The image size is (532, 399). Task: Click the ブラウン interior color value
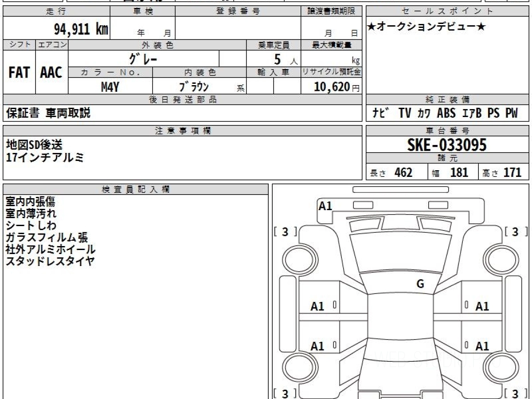point(194,87)
